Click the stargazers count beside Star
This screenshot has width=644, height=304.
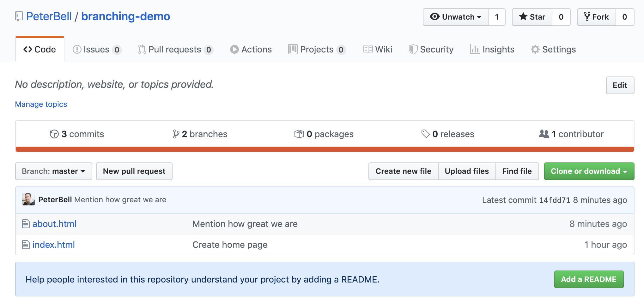click(561, 17)
